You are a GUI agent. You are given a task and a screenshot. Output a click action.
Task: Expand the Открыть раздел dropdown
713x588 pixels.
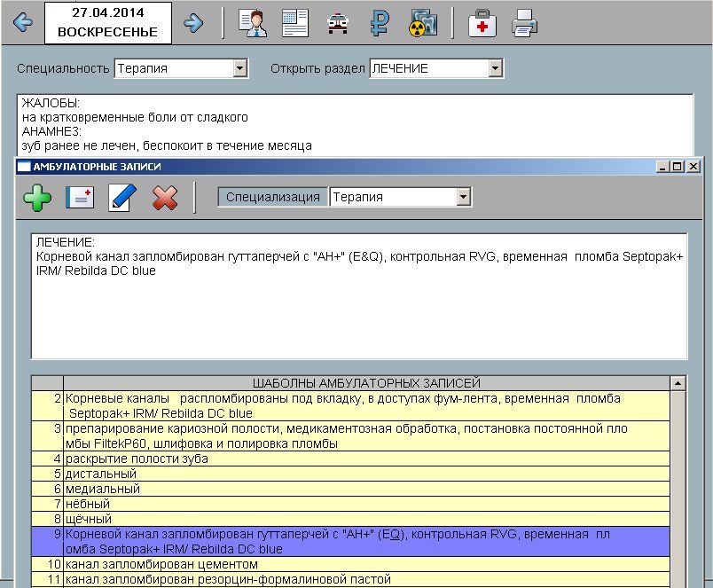tap(495, 68)
